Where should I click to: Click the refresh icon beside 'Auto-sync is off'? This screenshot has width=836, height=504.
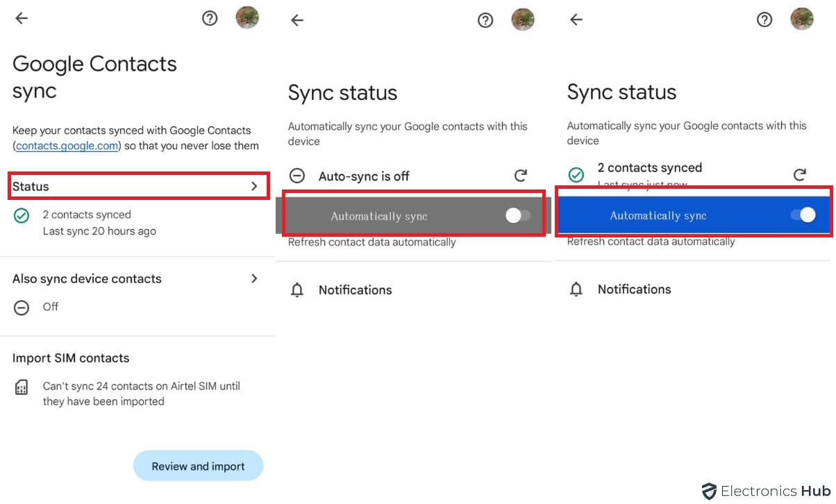[x=521, y=176]
